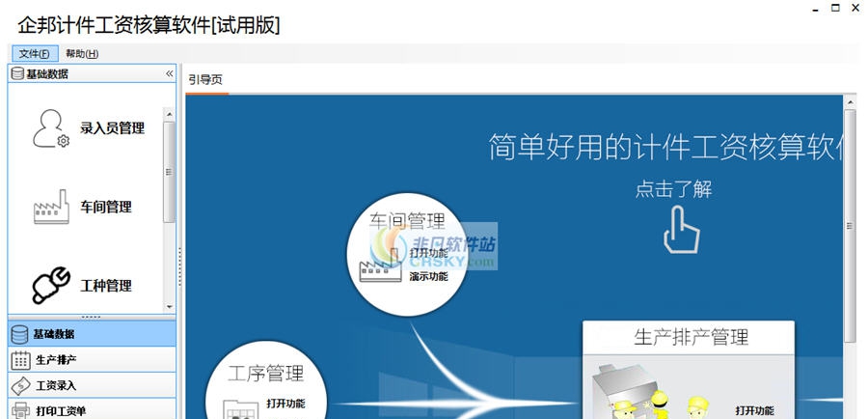Screen dimensions: 868x419
Task: Click the sidebar list scroll-up arrow
Action: tap(170, 114)
